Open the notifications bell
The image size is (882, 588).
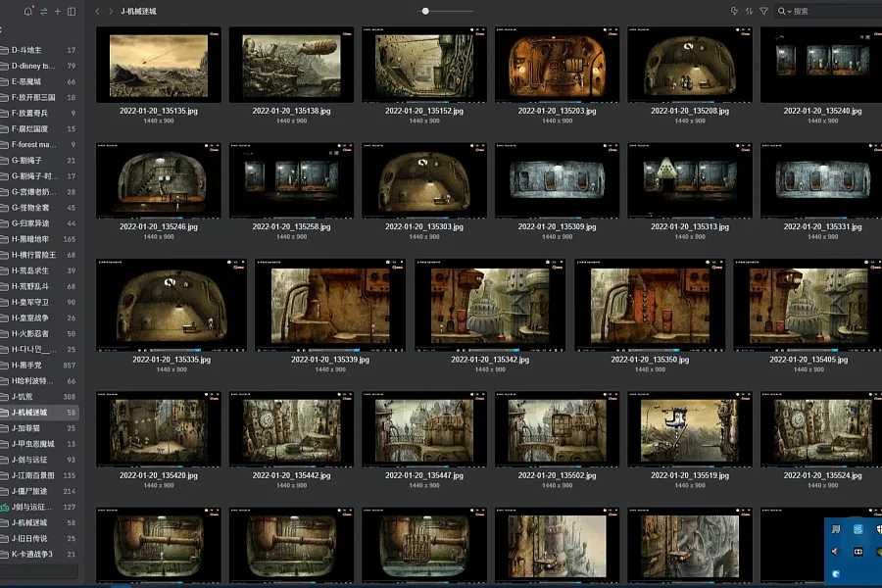tap(27, 11)
